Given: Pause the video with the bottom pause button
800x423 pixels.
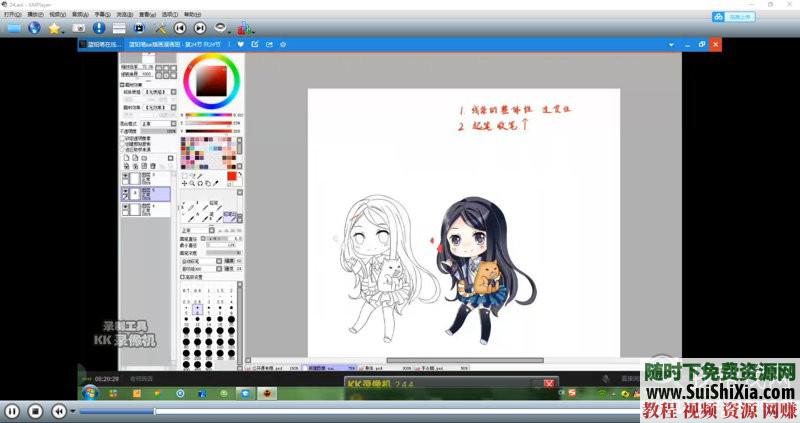Looking at the screenshot, I should (x=12, y=410).
